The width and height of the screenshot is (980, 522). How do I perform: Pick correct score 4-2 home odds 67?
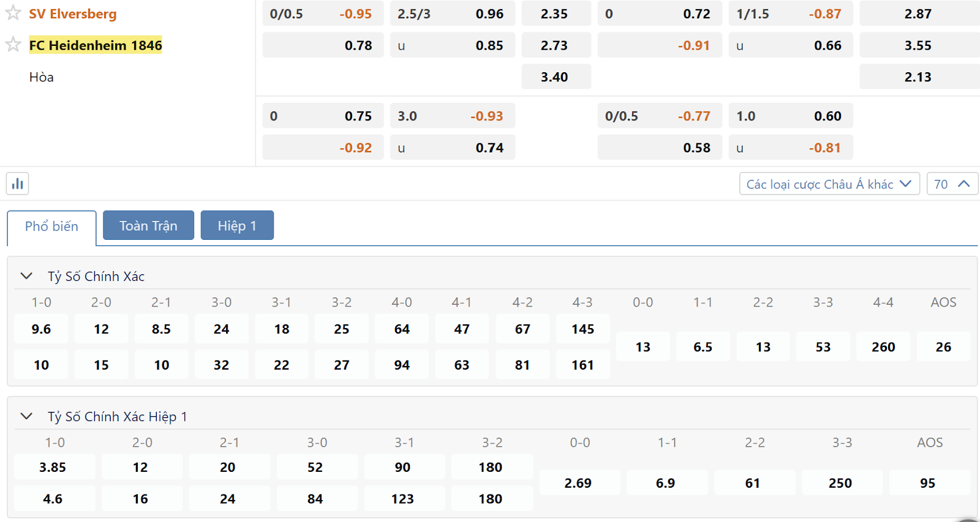tap(522, 329)
